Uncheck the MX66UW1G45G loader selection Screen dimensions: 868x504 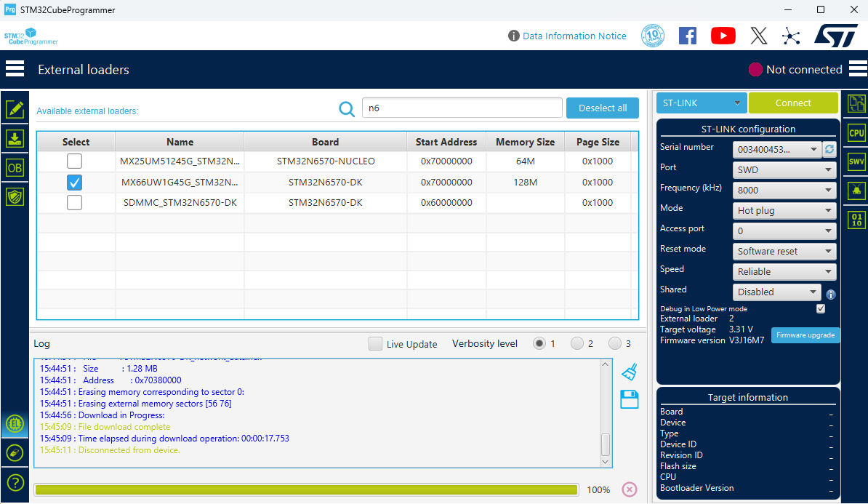coord(74,183)
